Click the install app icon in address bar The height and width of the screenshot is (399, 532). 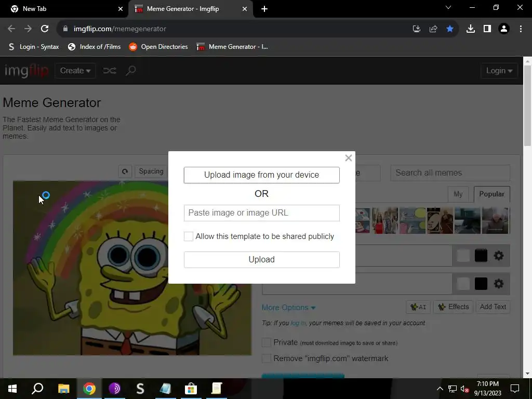(x=417, y=29)
